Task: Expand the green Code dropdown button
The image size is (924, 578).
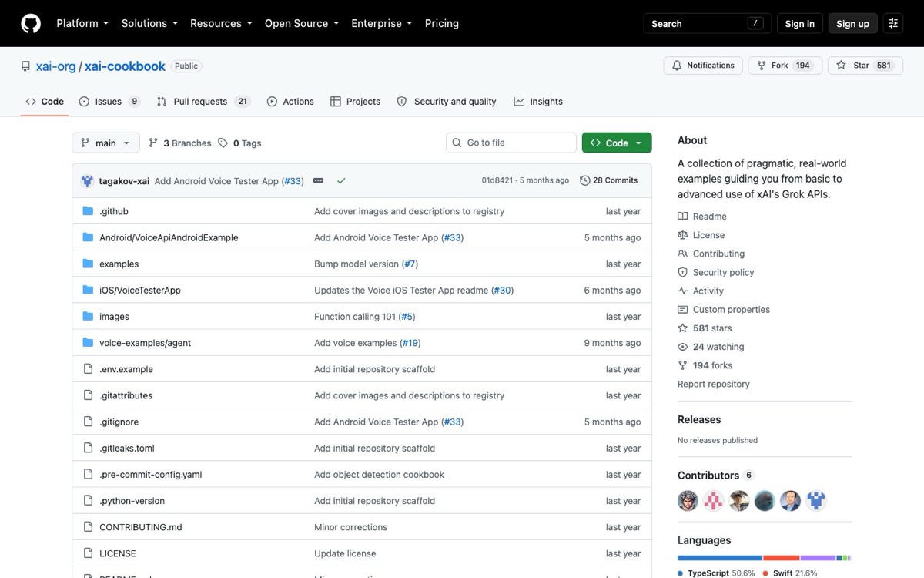Action: coord(617,143)
